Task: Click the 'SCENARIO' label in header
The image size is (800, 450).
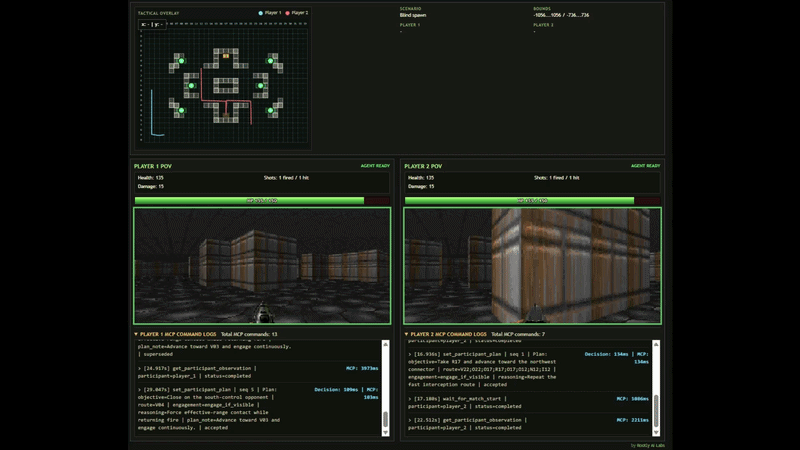Action: (x=410, y=9)
